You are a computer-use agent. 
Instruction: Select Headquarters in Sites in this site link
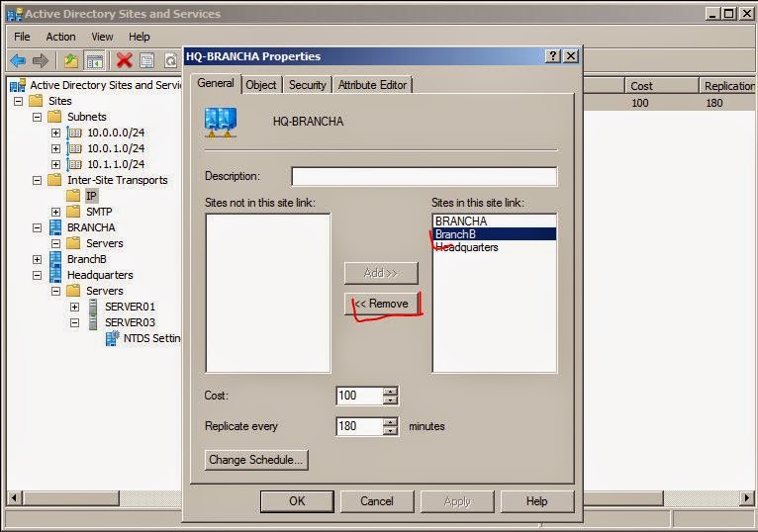495,247
